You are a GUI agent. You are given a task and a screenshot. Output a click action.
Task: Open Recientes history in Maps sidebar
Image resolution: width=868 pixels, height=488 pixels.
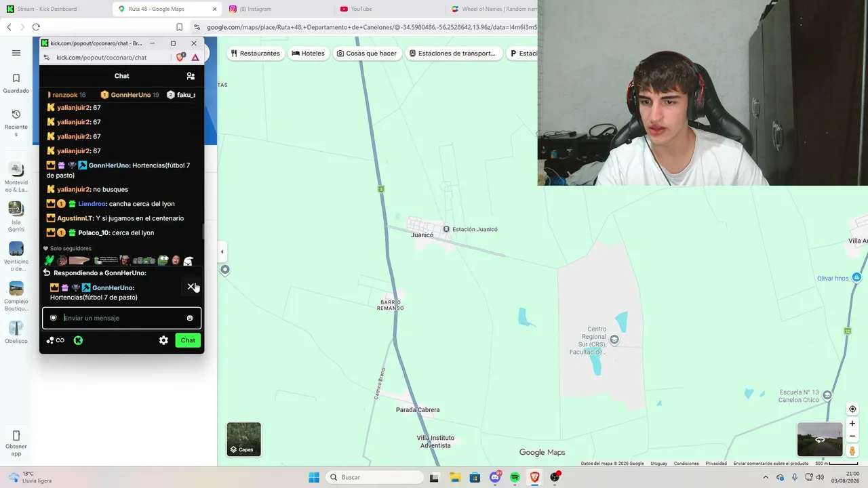16,123
